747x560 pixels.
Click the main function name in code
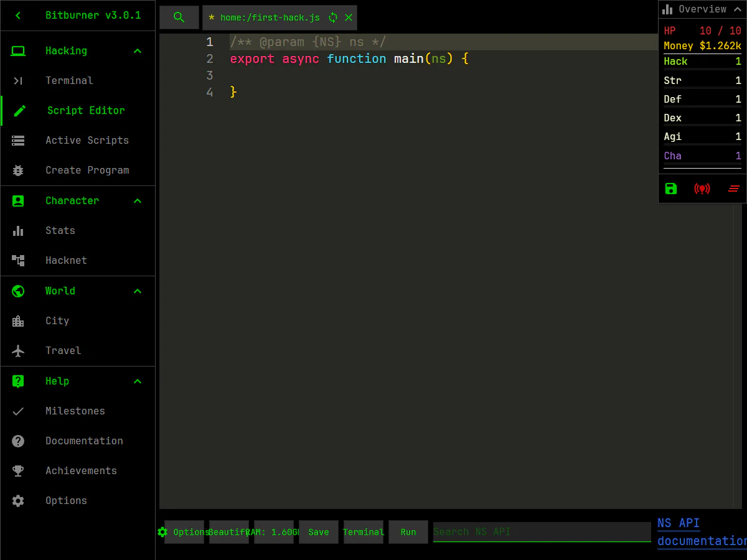pyautogui.click(x=409, y=59)
